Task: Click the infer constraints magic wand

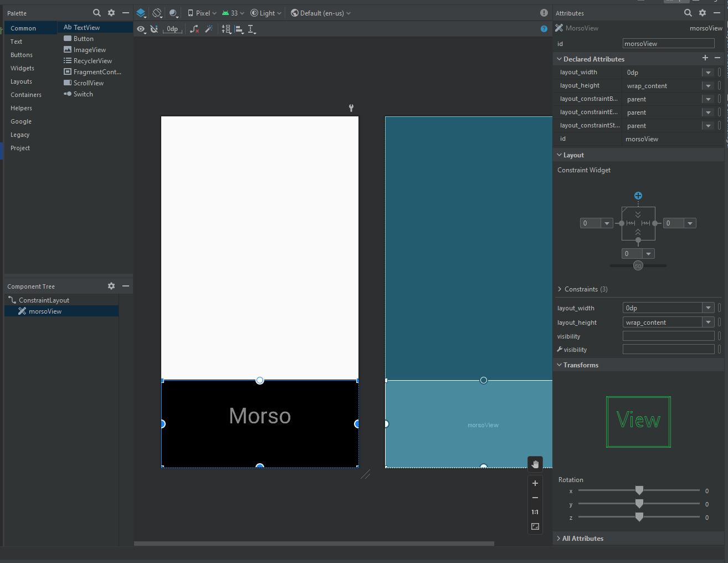Action: tap(209, 29)
